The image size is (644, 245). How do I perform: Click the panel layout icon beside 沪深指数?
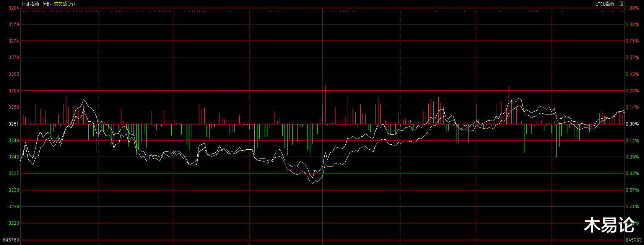[621, 4]
